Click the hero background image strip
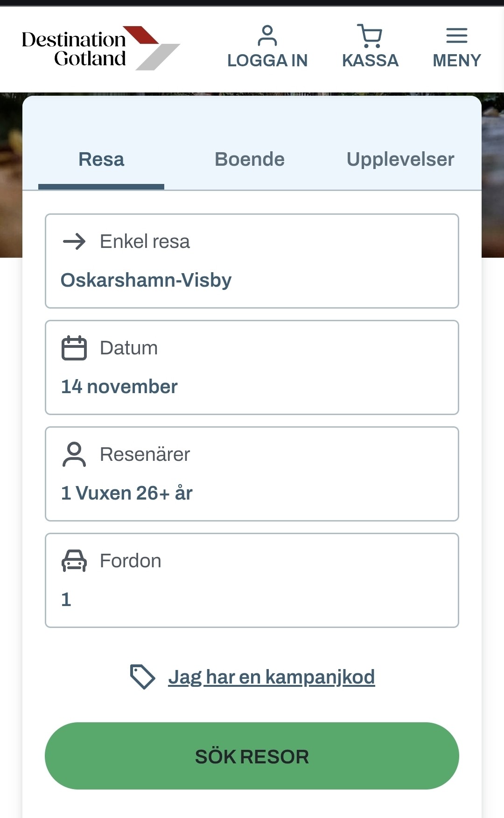 (10, 177)
